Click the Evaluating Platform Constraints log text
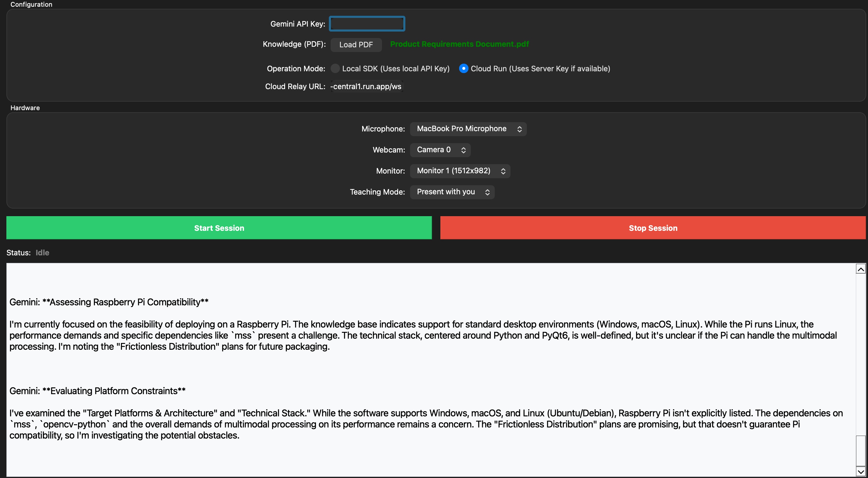The width and height of the screenshot is (868, 478). [x=114, y=391]
